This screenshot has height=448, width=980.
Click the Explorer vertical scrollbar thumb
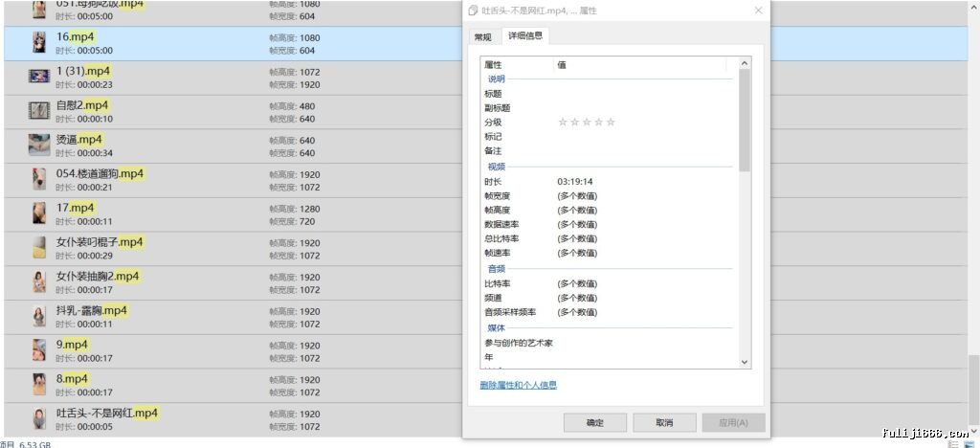pyautogui.click(x=973, y=390)
